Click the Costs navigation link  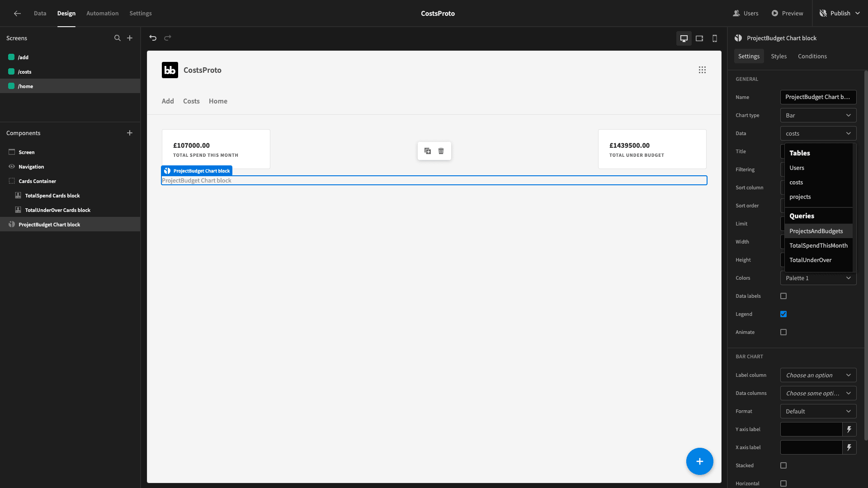[191, 101]
